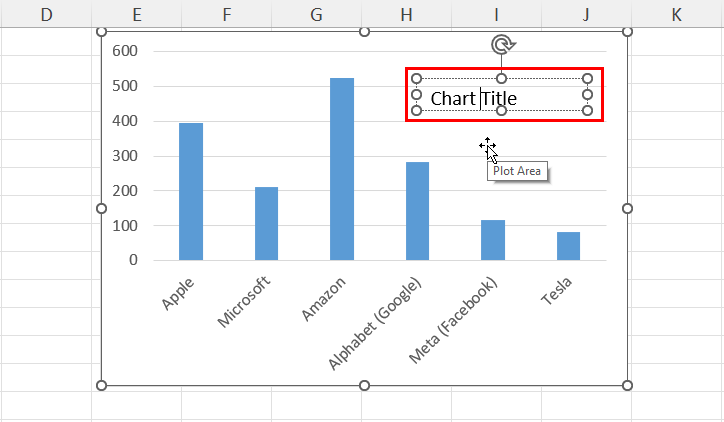Click the Microsoft axis label
Screen dimensions: 724x422
[244, 302]
